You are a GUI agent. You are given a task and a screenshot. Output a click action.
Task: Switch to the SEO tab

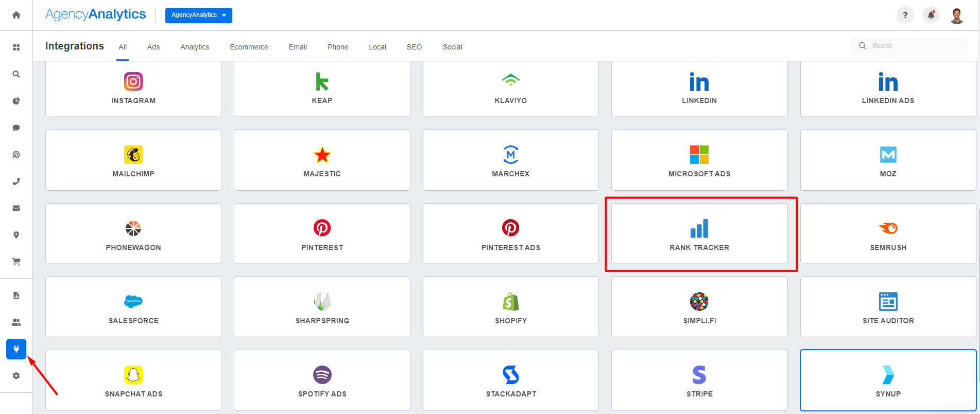pos(414,47)
